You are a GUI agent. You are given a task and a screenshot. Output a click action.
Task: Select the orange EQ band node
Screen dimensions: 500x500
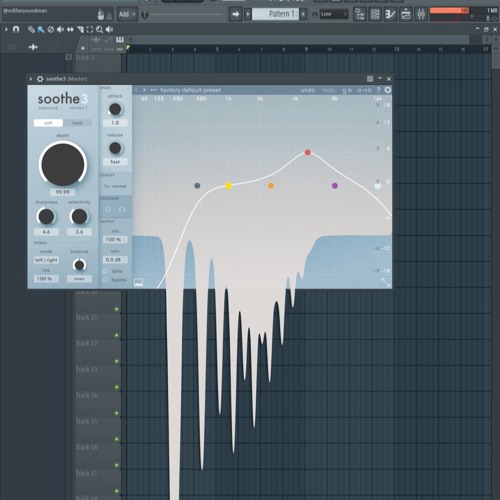pos(271,186)
